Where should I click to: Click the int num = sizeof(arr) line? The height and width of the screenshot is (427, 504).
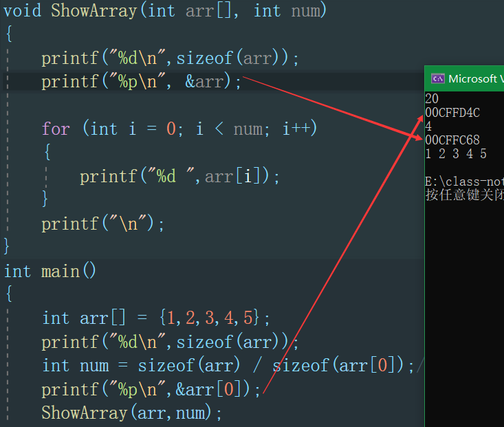tap(228, 366)
